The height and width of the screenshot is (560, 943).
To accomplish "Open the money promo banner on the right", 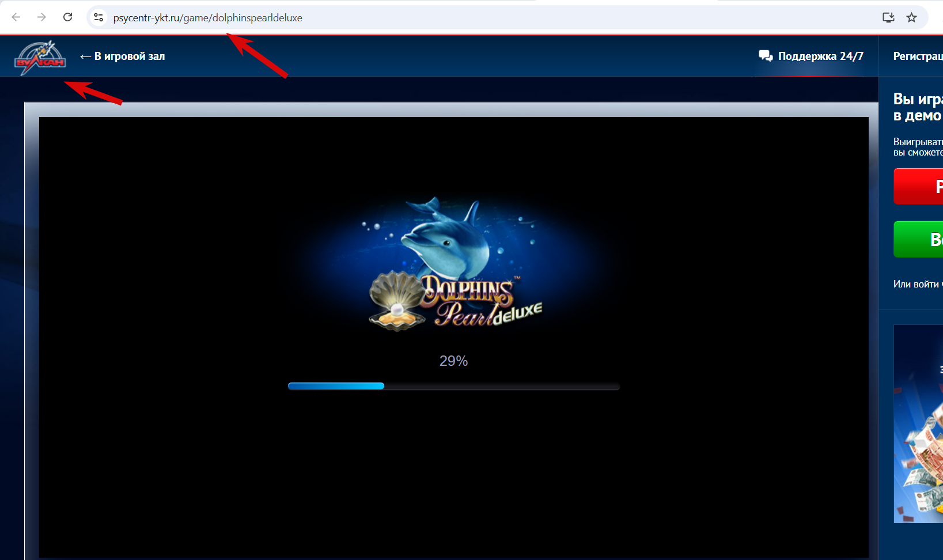I will pos(918,424).
